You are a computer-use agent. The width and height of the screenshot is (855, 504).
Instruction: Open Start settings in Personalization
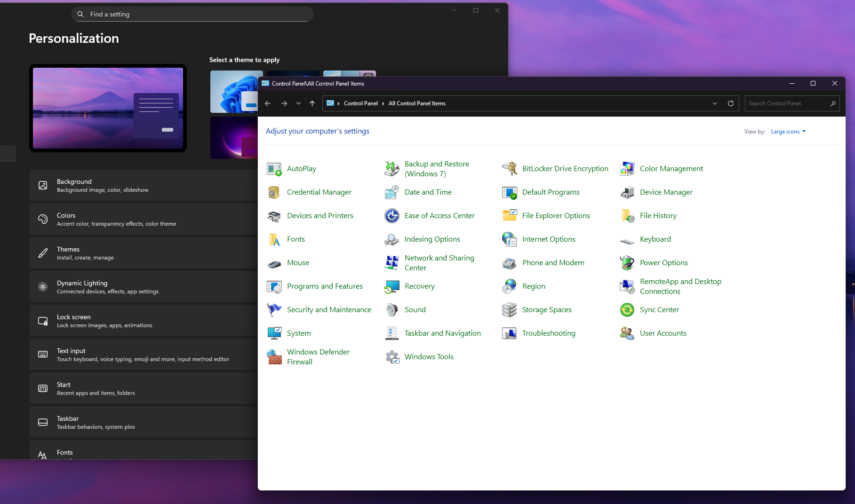144,388
